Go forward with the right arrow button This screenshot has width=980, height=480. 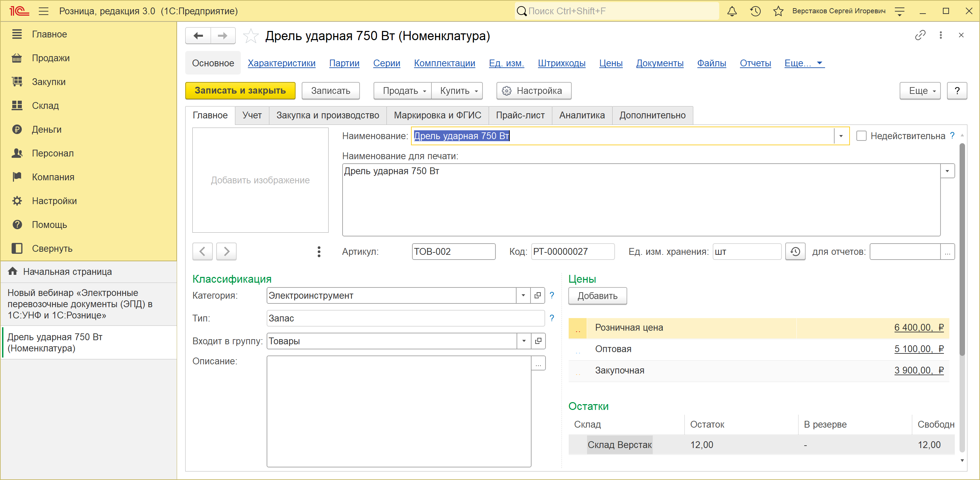[223, 36]
